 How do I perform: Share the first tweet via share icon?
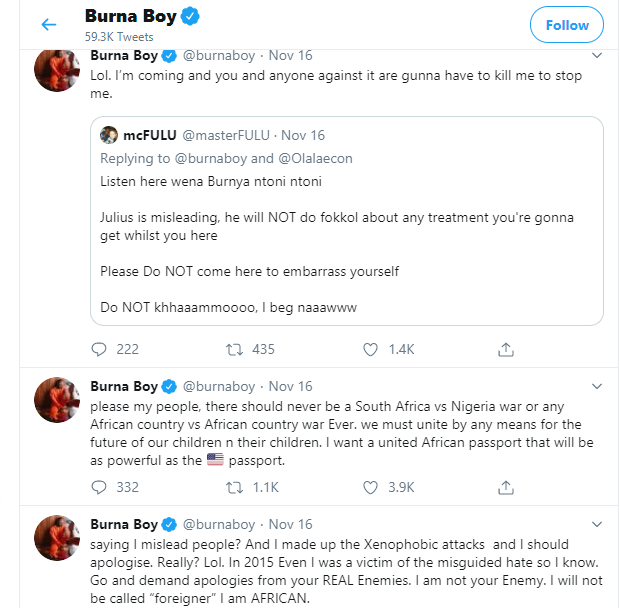point(506,349)
